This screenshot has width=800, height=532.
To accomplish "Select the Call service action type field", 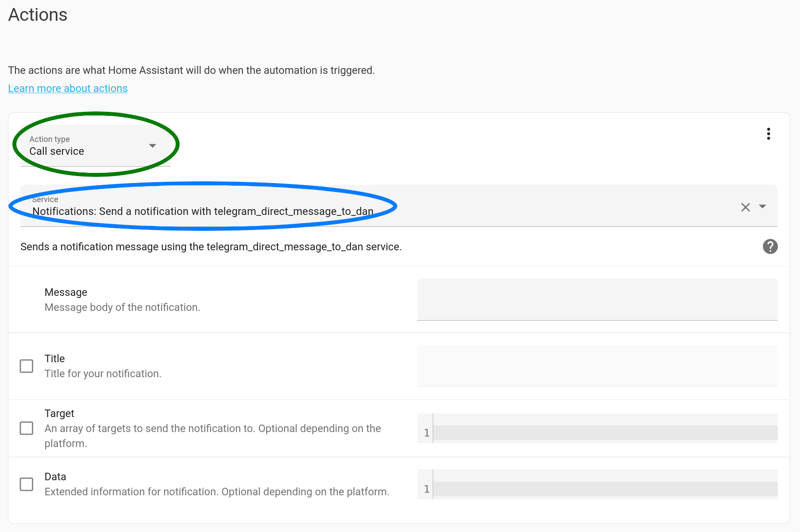I will tap(84, 146).
